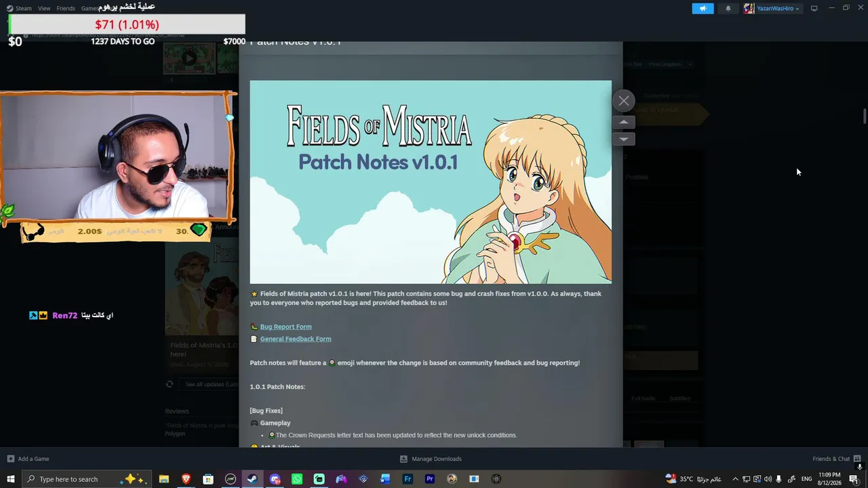Open Steam notifications bell

point(728,8)
